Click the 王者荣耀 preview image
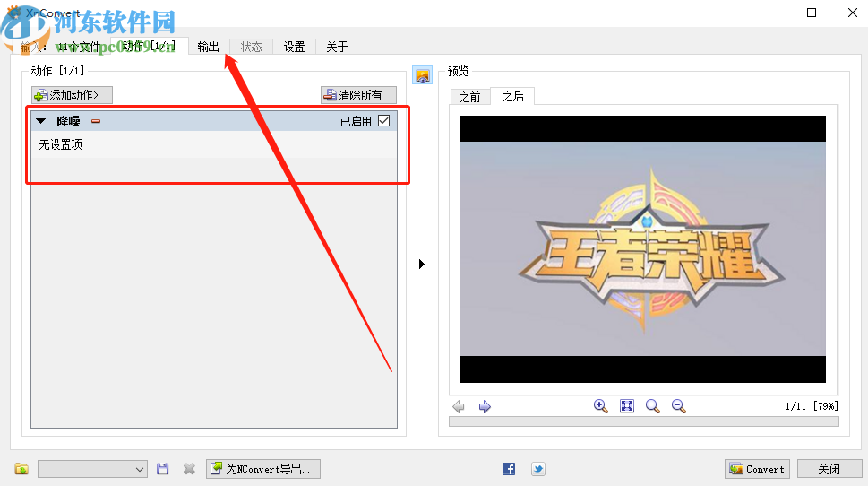 point(643,248)
